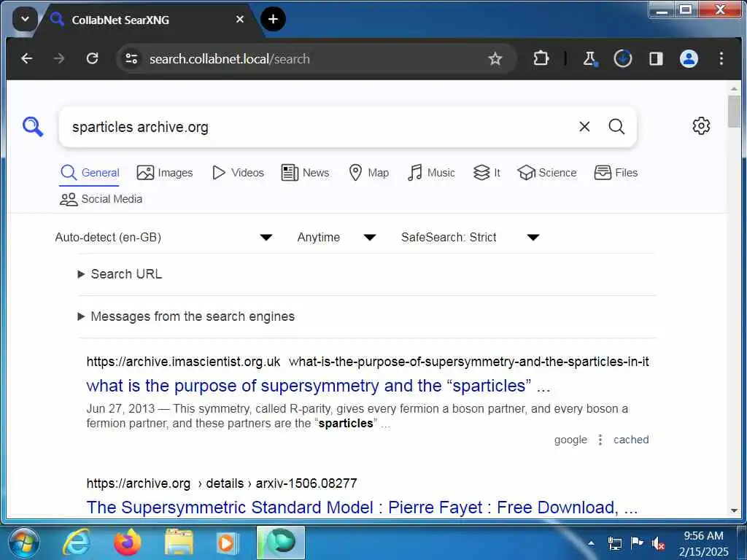Switch to Music category tab
Image resolution: width=747 pixels, height=560 pixels.
pyautogui.click(x=431, y=173)
